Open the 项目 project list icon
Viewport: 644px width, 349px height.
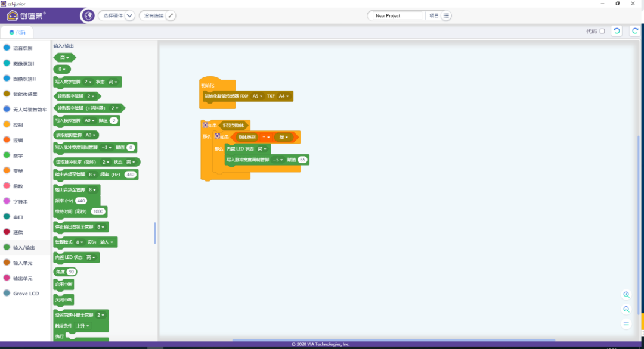pos(447,15)
